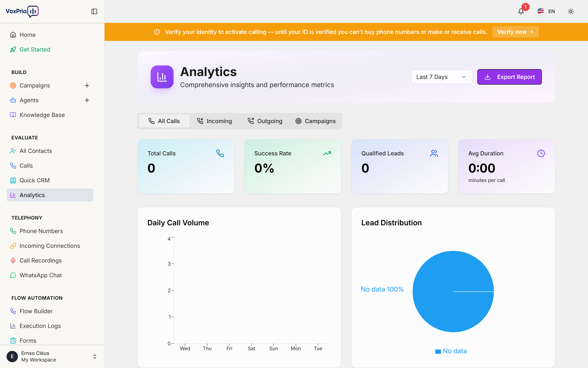Click the VoxPria logo
Image resolution: width=588 pixels, height=368 pixels.
pos(22,11)
